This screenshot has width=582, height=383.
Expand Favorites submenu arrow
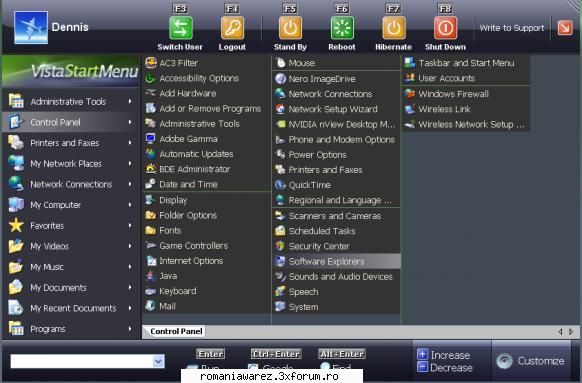pyautogui.click(x=130, y=225)
